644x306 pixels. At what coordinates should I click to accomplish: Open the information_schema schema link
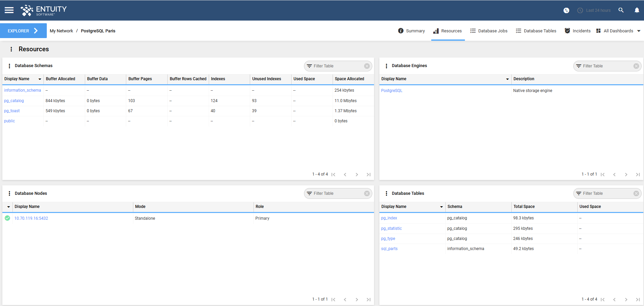(x=23, y=90)
